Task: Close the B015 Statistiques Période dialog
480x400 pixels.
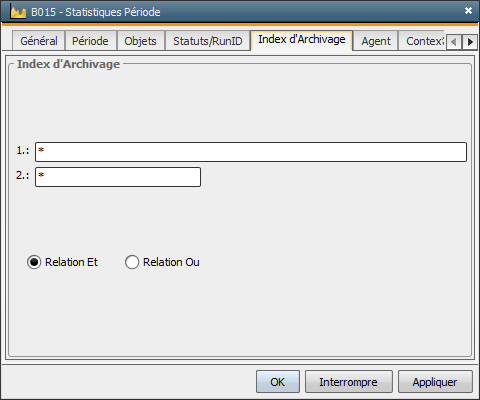Action: [468, 11]
